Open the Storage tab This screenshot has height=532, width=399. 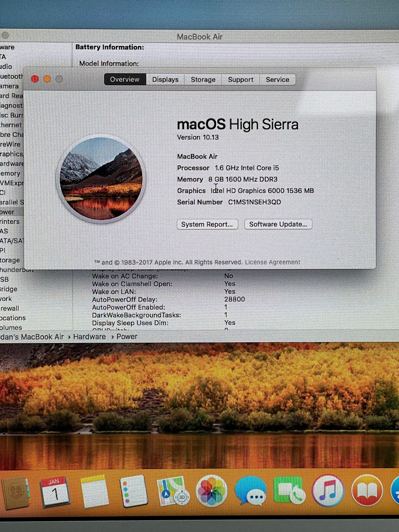203,80
